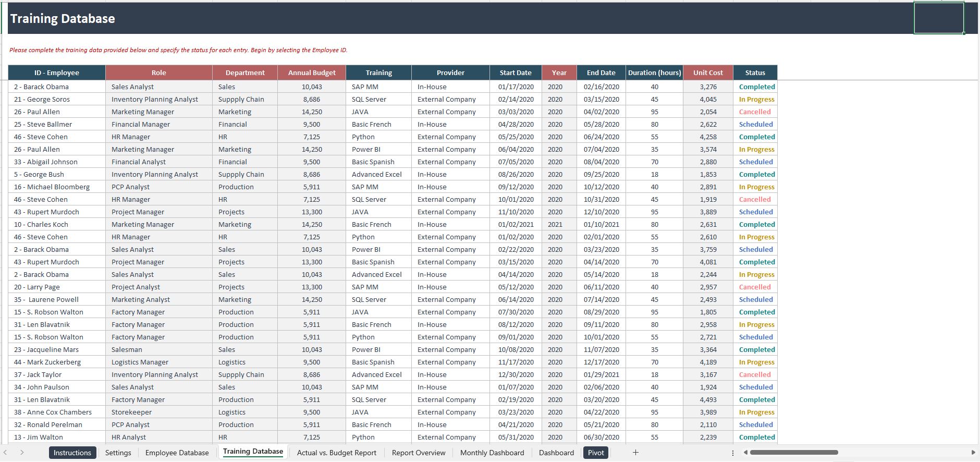Select cell 23 - Jacqueline Mars
The image size is (980, 462).
(x=57, y=349)
